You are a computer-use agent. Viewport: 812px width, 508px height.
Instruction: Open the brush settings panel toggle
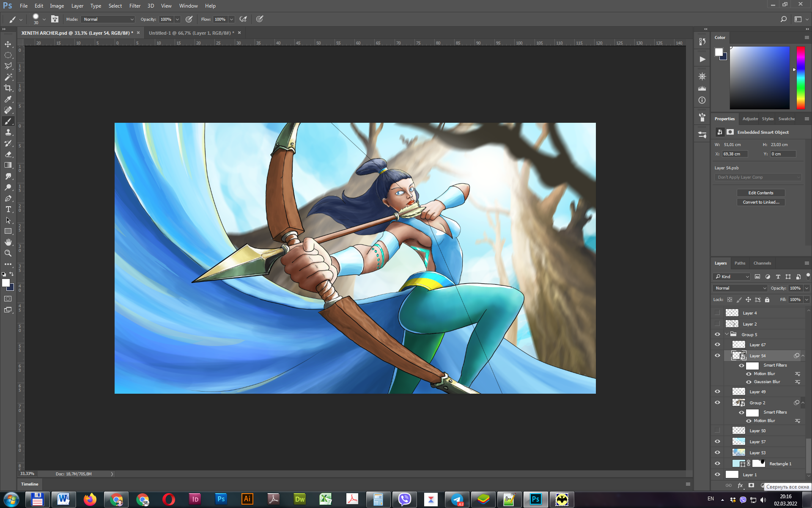[x=55, y=19]
